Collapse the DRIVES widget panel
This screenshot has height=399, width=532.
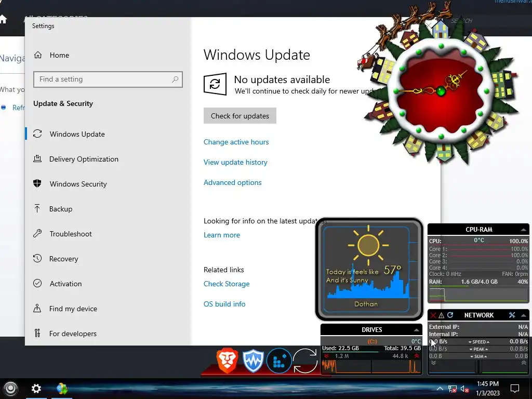416,330
